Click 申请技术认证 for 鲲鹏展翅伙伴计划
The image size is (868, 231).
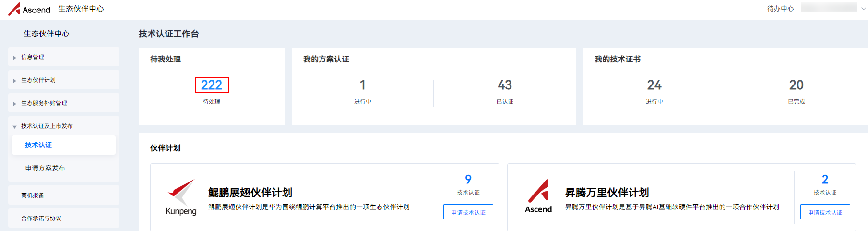tap(468, 212)
